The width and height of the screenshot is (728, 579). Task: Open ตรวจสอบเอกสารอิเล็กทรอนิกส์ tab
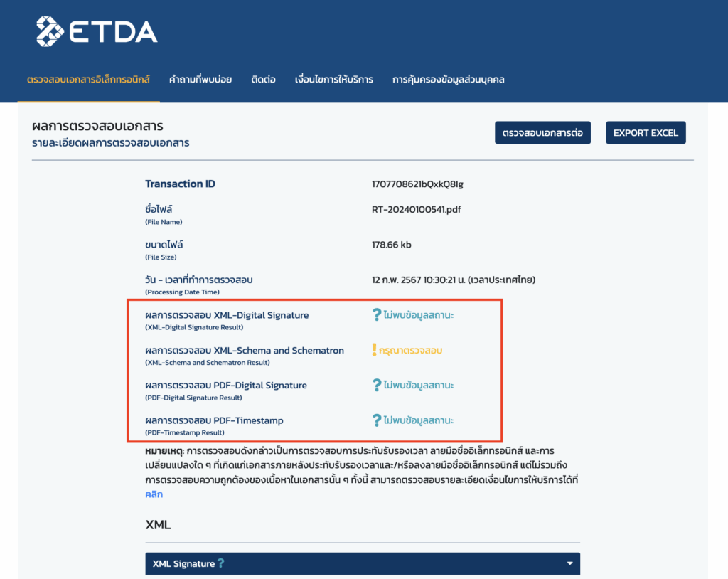(88, 80)
